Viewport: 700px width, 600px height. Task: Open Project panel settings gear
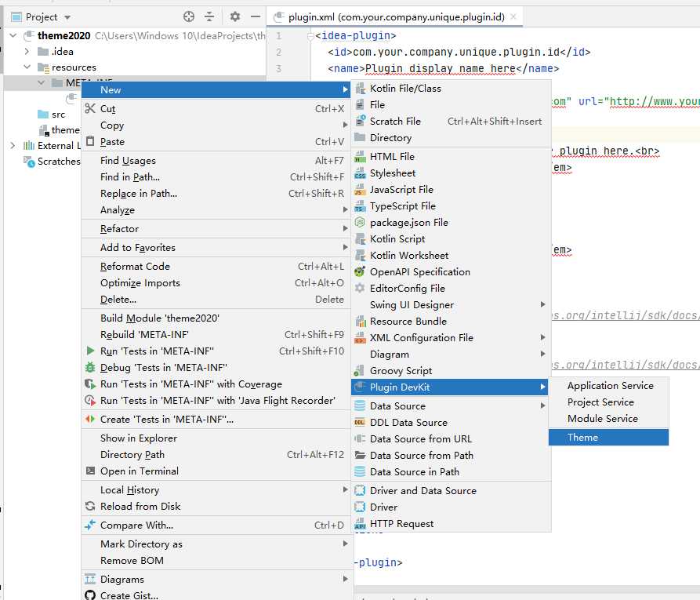click(x=235, y=17)
